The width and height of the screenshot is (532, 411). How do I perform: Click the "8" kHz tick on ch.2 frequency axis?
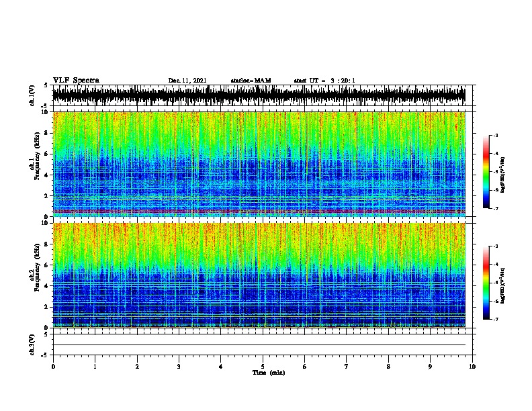click(47, 244)
